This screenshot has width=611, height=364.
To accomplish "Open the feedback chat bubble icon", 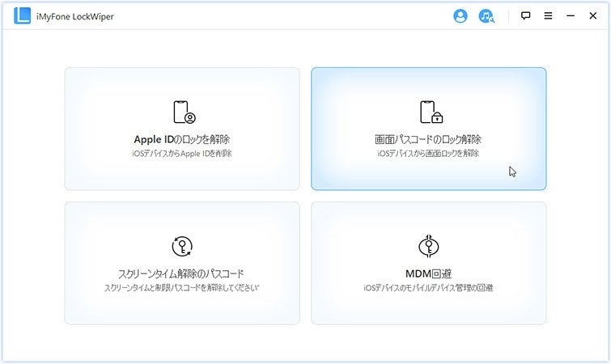I will click(x=525, y=15).
